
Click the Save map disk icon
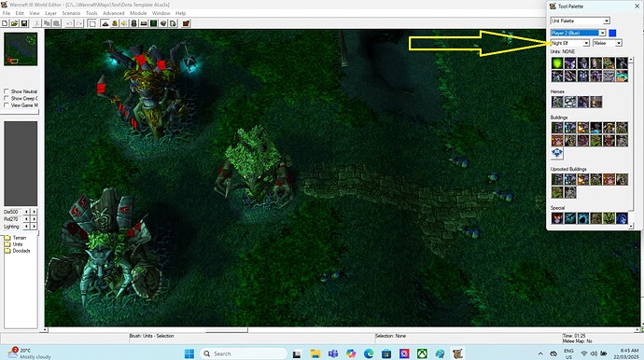point(24,23)
